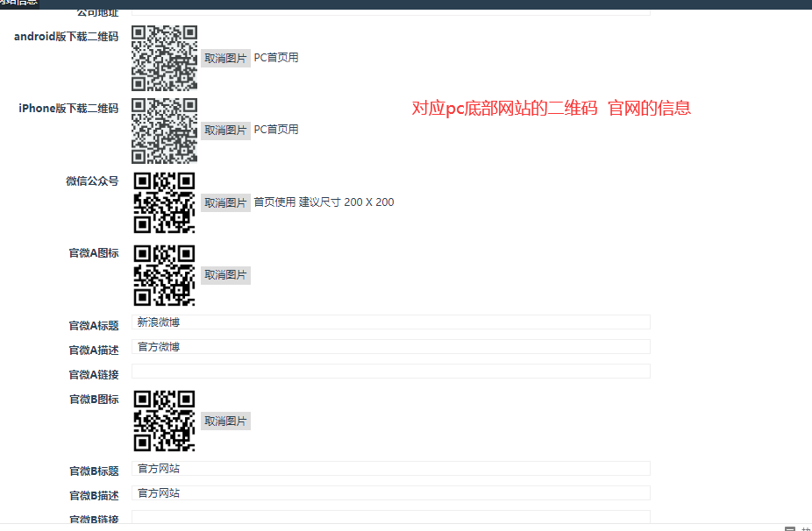Select the 首页使用 建议尺寸 200 X 200 hint
Screen dimensions: 812x531
click(324, 202)
